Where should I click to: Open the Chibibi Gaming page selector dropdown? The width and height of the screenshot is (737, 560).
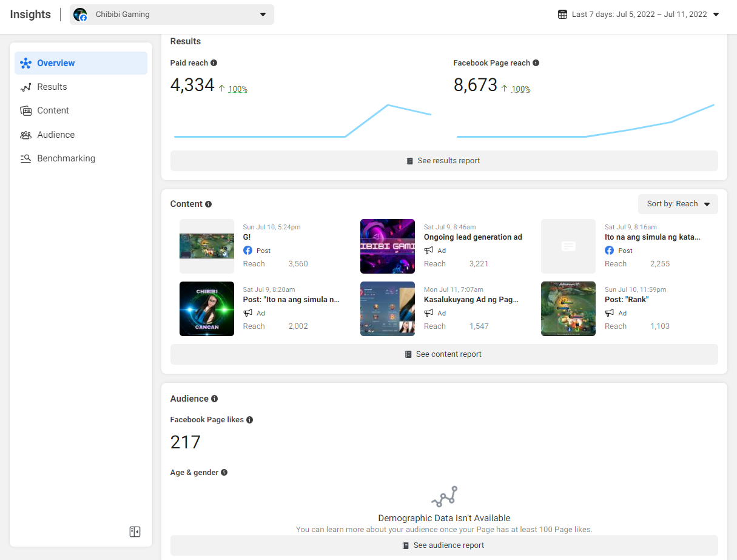click(172, 15)
